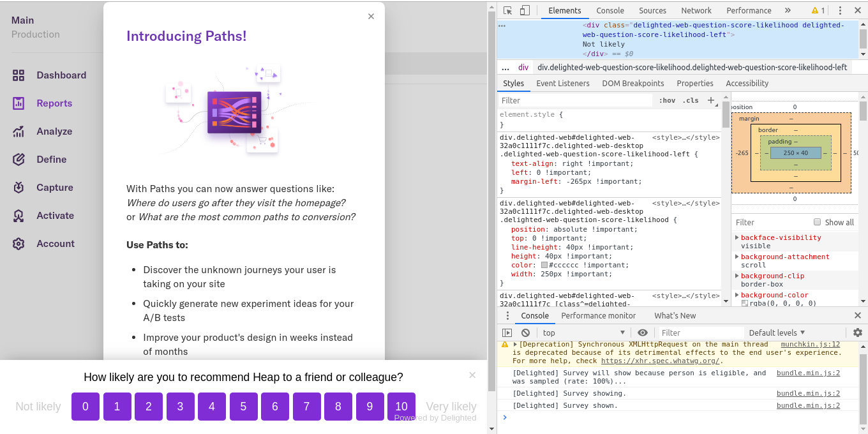Click the #cccccc color swatch
This screenshot has height=434, width=868.
pyautogui.click(x=544, y=265)
